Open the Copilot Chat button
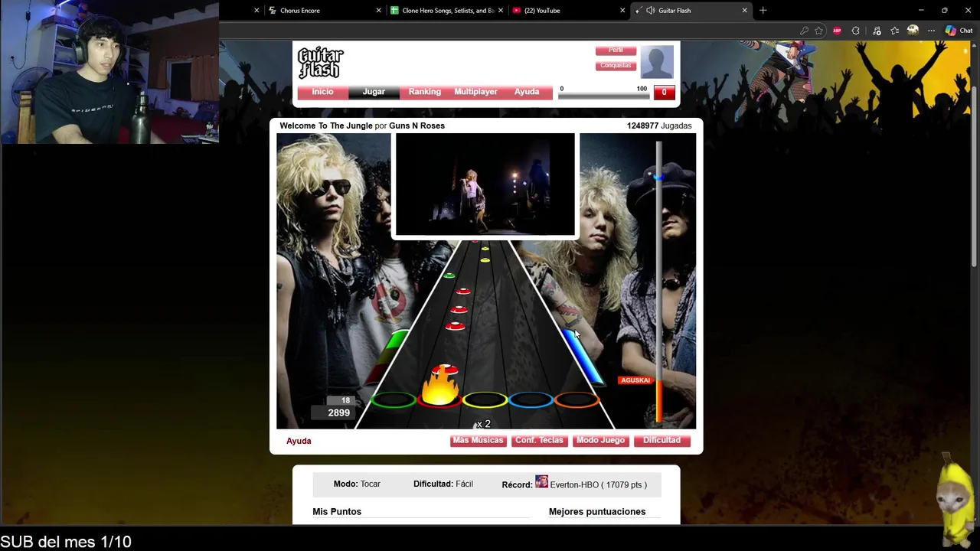 pyautogui.click(x=959, y=31)
